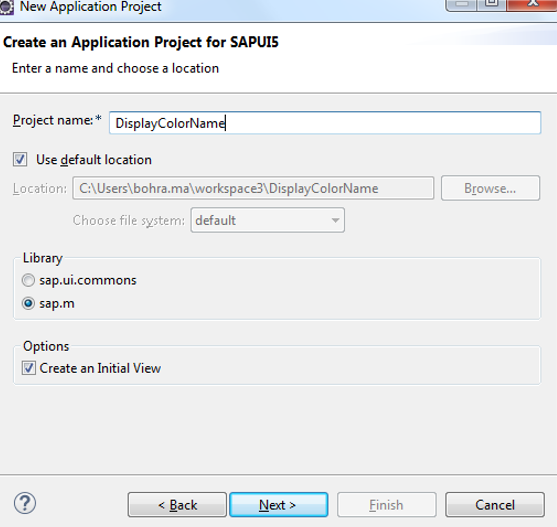
Task: Cancel the project creation wizard
Action: click(495, 505)
